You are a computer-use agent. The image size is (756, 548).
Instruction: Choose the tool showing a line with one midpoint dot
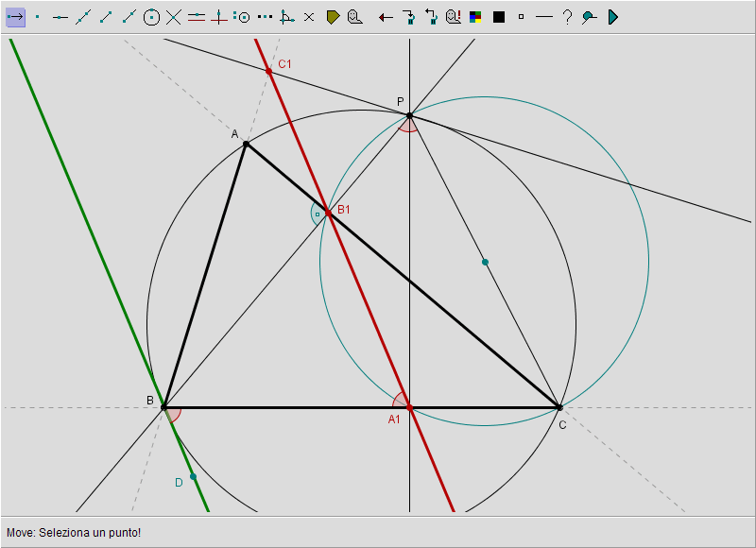[60, 17]
